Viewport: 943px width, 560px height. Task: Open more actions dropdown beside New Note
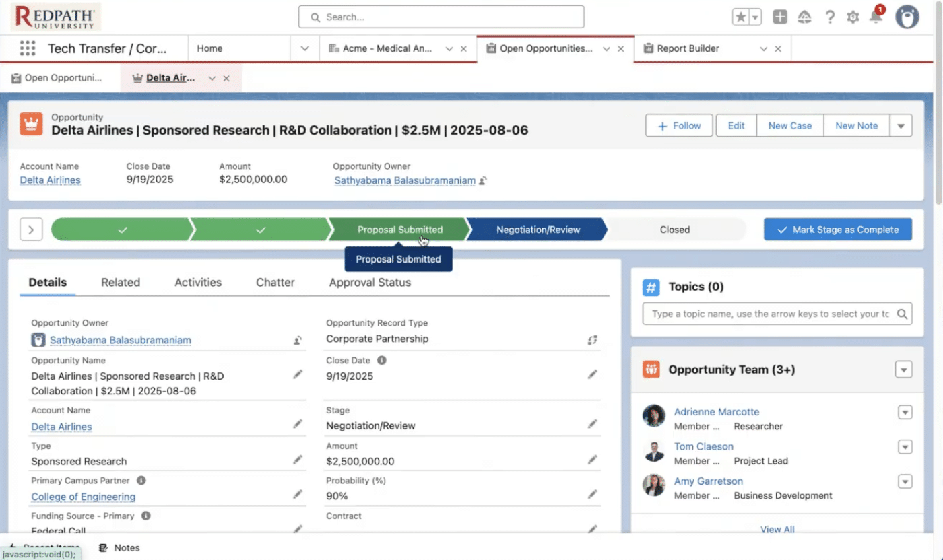tap(901, 125)
